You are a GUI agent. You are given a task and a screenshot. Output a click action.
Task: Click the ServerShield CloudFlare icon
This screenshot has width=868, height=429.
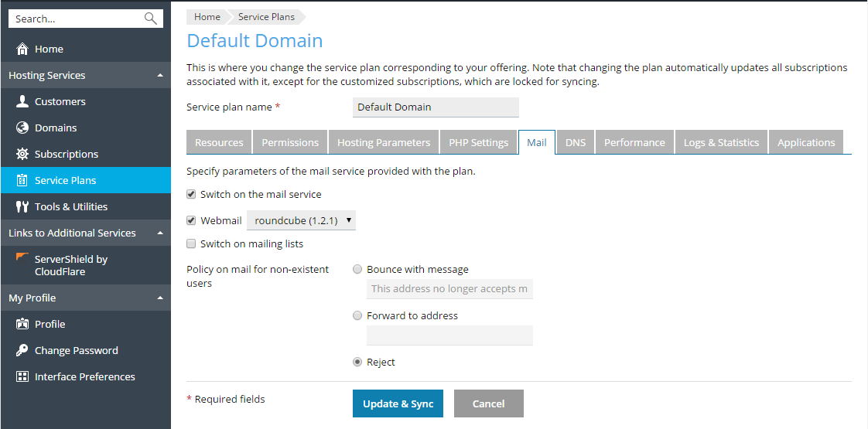point(22,257)
